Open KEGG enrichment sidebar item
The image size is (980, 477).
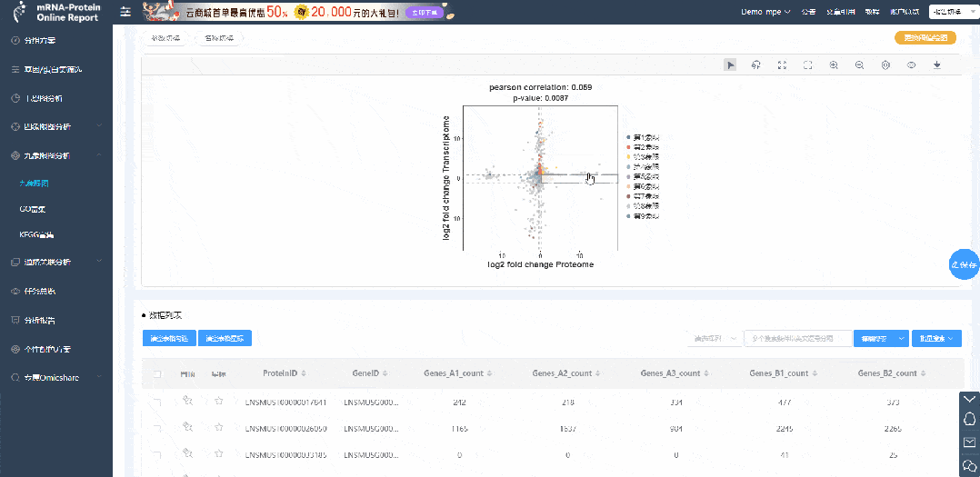(x=35, y=234)
